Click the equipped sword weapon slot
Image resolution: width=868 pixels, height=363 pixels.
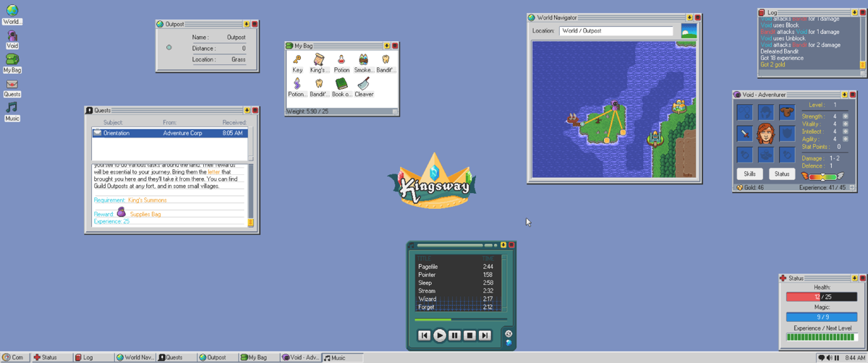click(x=744, y=134)
